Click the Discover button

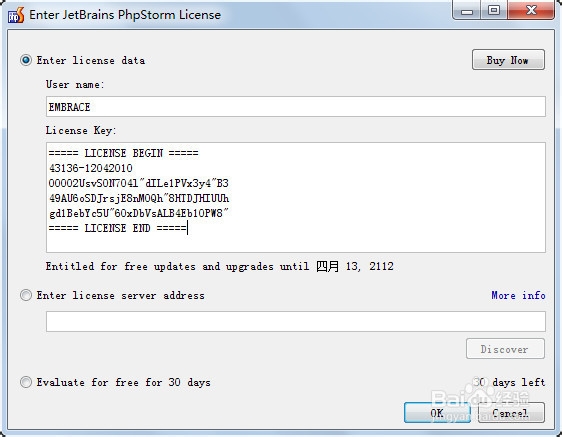pos(505,349)
